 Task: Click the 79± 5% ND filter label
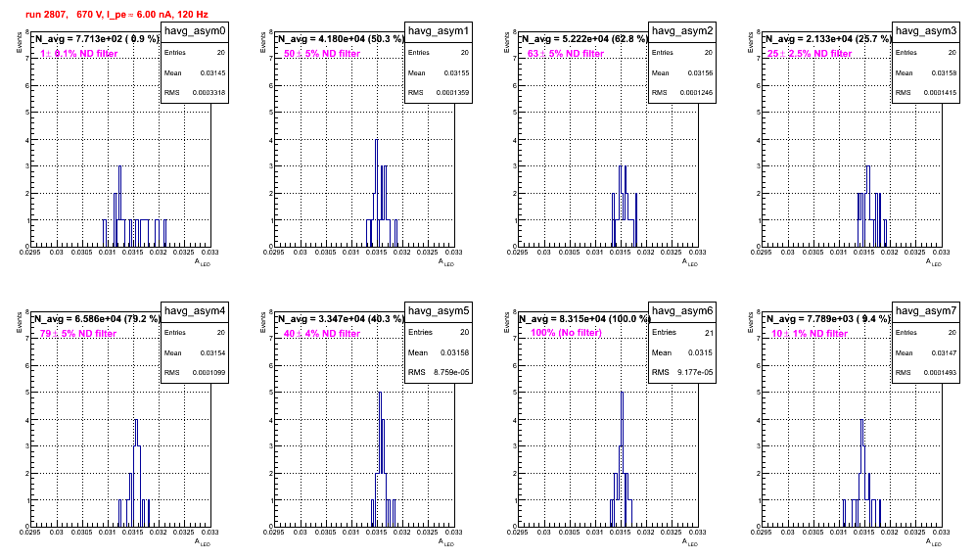pyautogui.click(x=78, y=334)
